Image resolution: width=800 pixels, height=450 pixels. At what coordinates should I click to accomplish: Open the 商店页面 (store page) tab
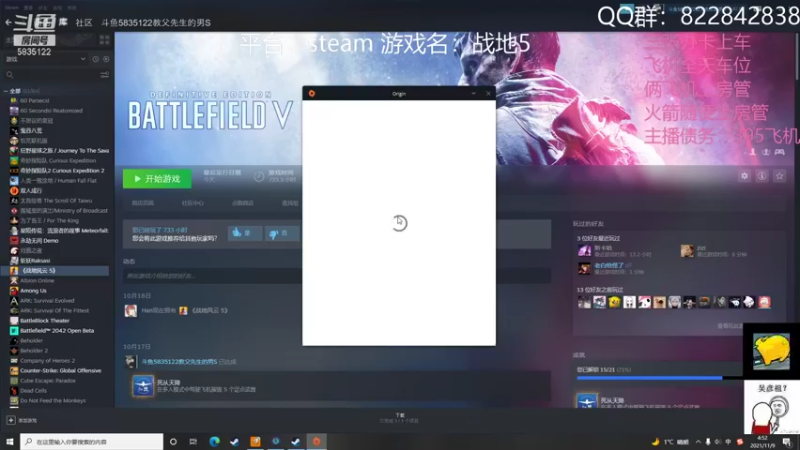coord(142,203)
